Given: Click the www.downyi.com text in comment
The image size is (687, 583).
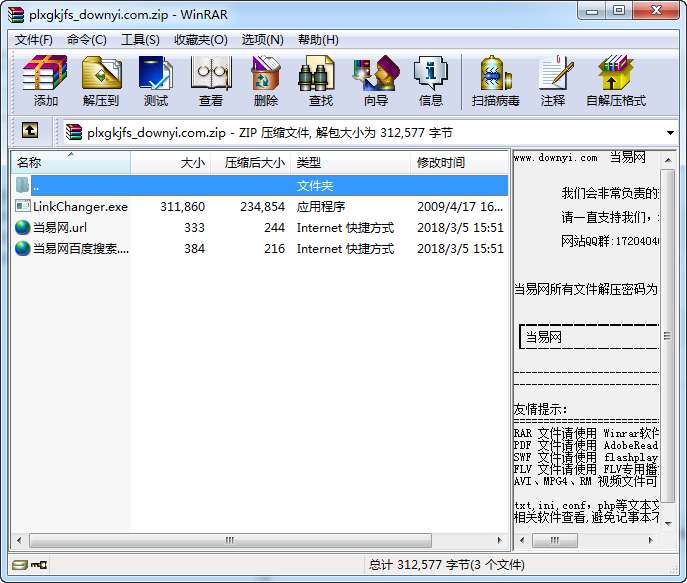Looking at the screenshot, I should click(555, 158).
